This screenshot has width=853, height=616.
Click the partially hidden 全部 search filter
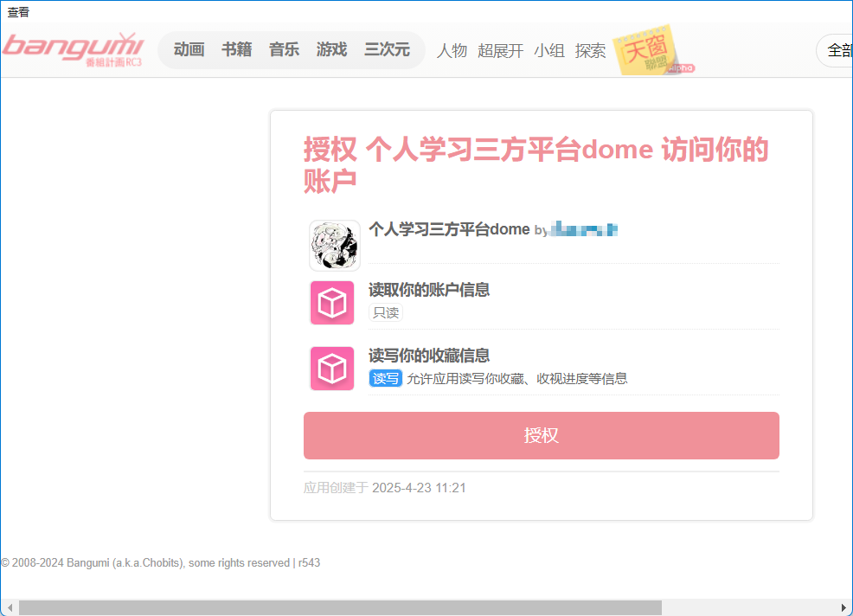click(840, 50)
